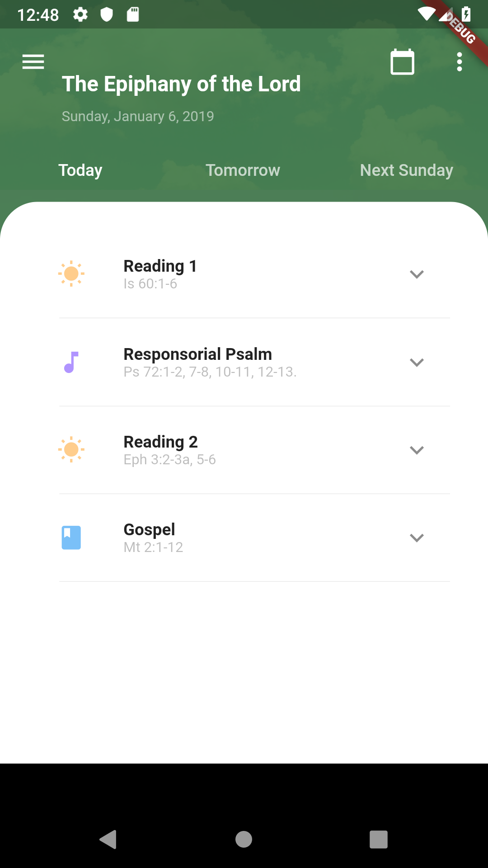Tap the sun icon beside Reading 2
The width and height of the screenshot is (488, 868).
pyautogui.click(x=71, y=449)
